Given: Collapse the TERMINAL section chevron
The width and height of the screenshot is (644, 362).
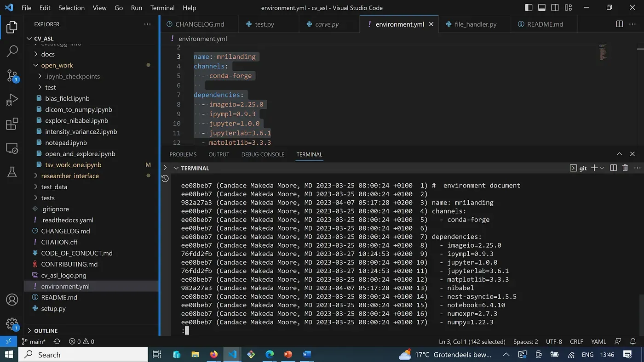Looking at the screenshot, I should pos(175,168).
